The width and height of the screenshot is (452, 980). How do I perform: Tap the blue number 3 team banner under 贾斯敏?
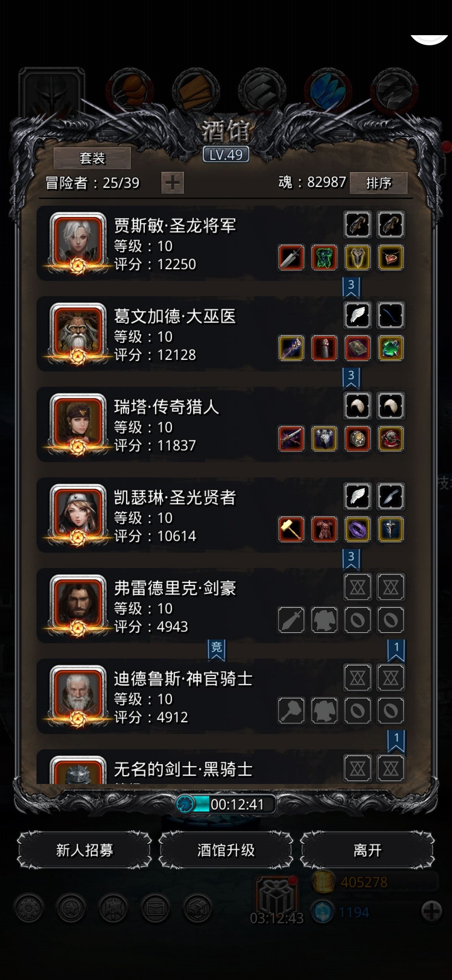[x=351, y=287]
